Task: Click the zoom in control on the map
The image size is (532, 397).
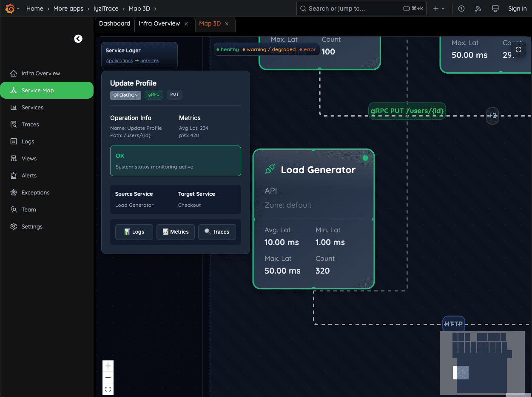Action: [108, 366]
